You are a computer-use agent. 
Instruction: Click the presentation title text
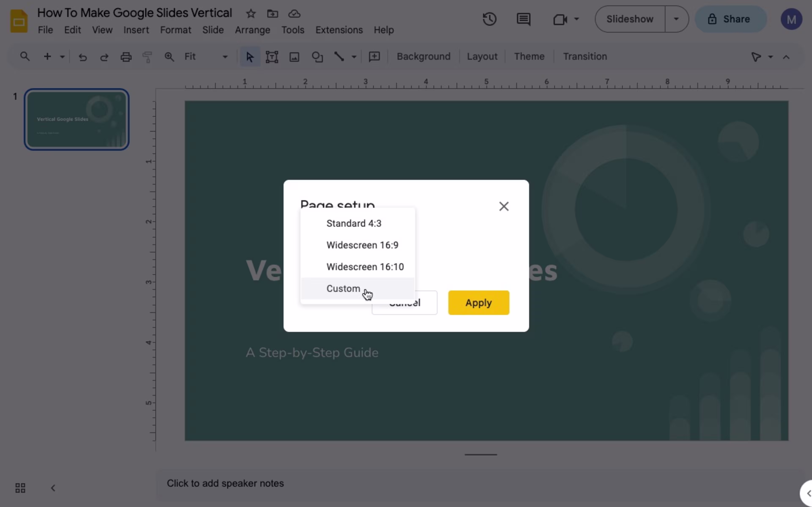[x=135, y=13]
